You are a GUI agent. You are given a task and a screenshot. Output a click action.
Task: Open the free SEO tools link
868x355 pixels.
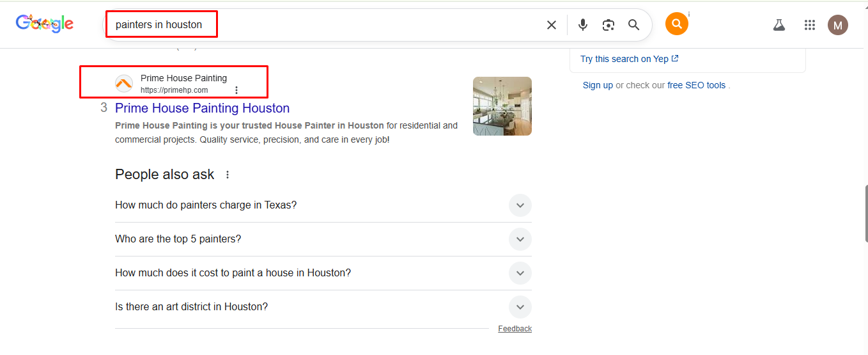click(696, 85)
